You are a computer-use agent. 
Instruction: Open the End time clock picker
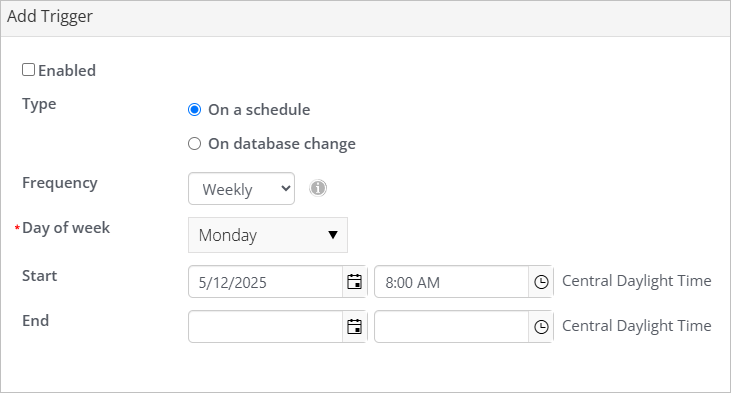click(541, 326)
